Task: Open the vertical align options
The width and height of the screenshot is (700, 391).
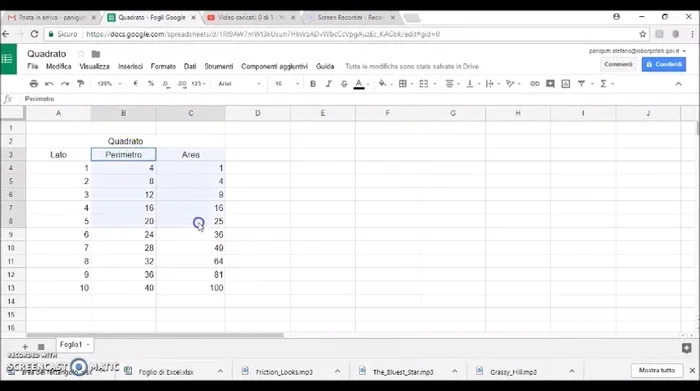Action: 470,83
